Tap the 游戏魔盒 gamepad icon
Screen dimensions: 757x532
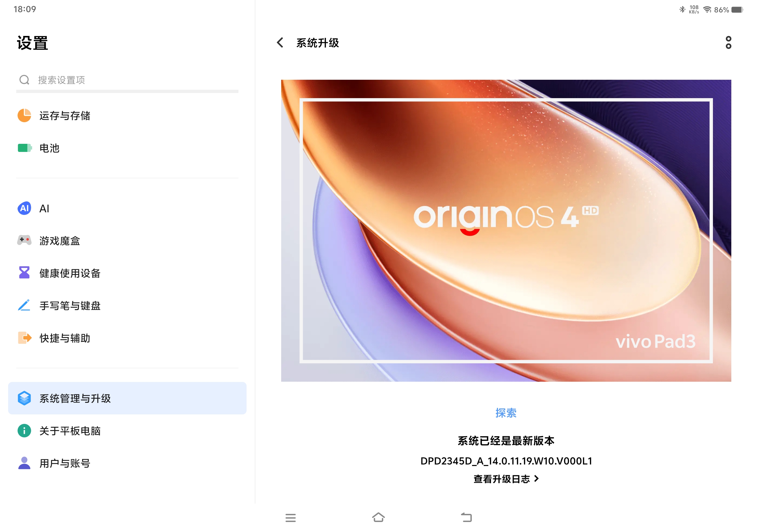tap(24, 240)
